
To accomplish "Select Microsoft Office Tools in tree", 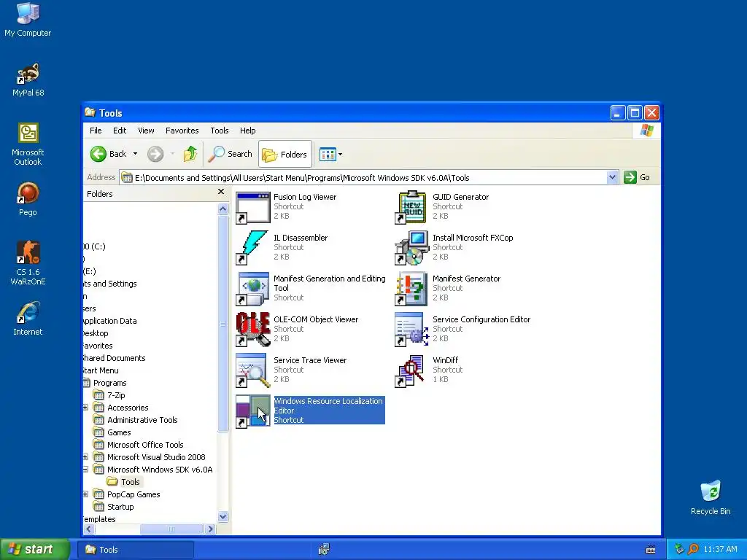I will click(x=139, y=445).
